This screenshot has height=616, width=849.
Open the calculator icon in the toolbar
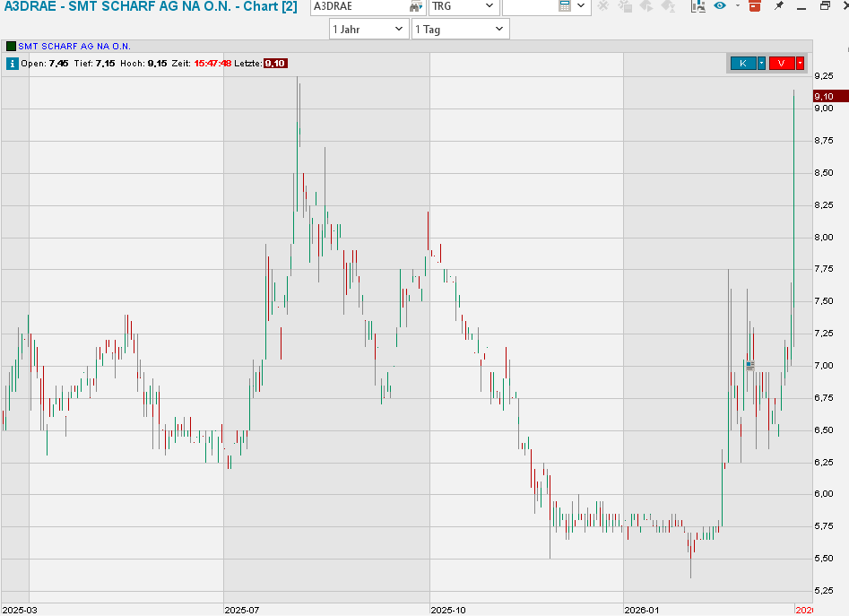pos(565,6)
